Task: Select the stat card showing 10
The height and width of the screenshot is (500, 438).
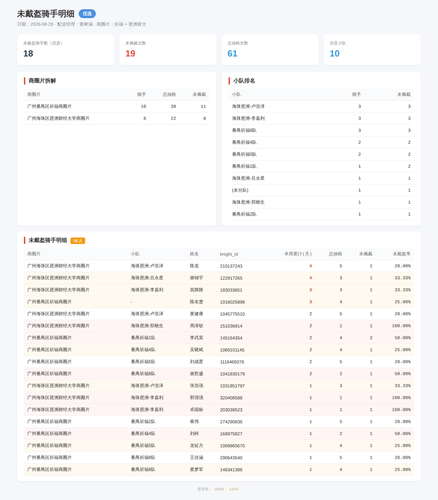Action: point(372,50)
